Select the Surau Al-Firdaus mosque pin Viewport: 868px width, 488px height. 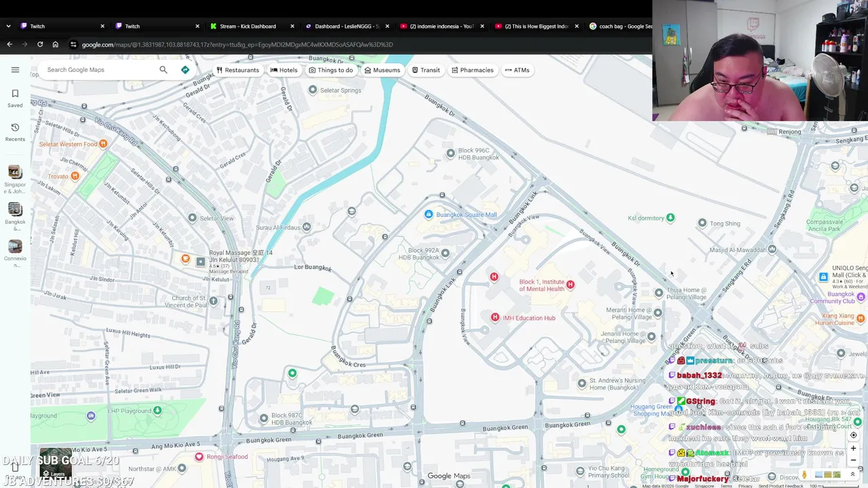307,227
